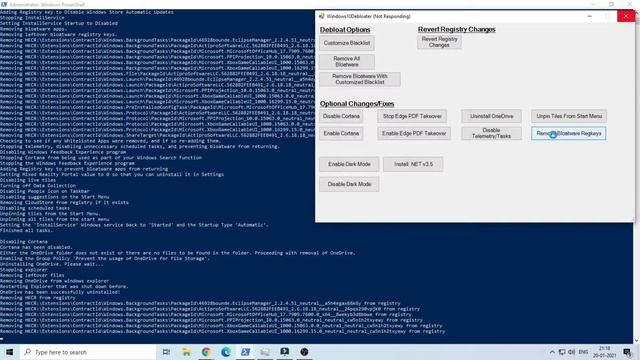640x360 pixels.
Task: Open the notification center icon
Action: coord(627,352)
